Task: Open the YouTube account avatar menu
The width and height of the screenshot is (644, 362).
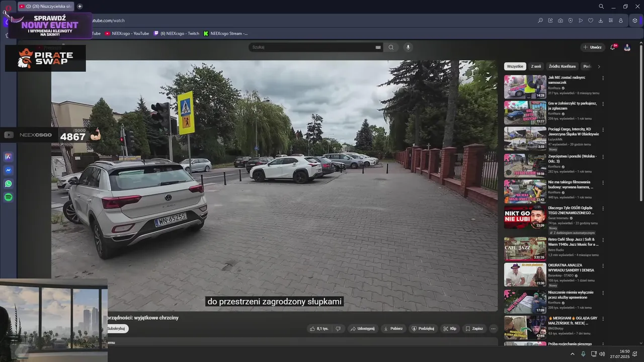Action: 627,47
